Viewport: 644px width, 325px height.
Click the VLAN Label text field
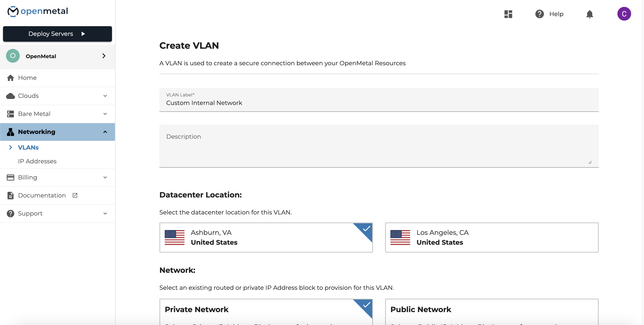[x=378, y=103]
